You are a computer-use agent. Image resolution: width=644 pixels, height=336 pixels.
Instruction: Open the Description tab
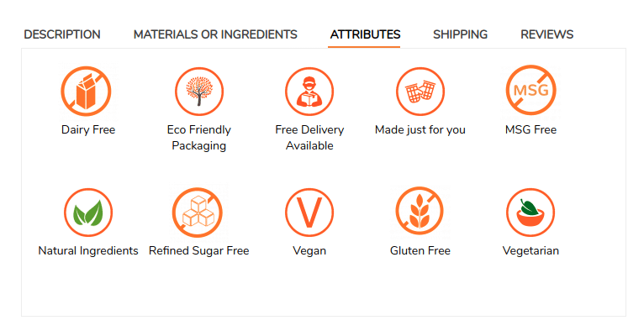pyautogui.click(x=62, y=34)
